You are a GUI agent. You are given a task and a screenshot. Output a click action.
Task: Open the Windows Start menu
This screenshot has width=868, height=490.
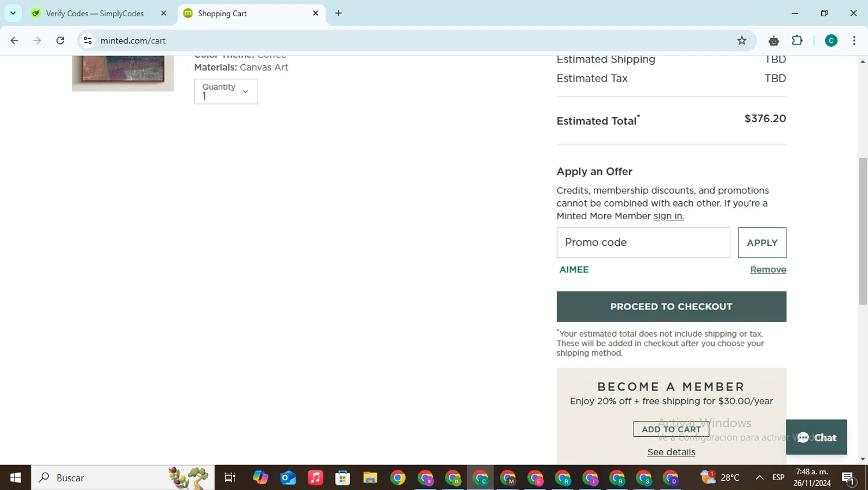(x=16, y=477)
